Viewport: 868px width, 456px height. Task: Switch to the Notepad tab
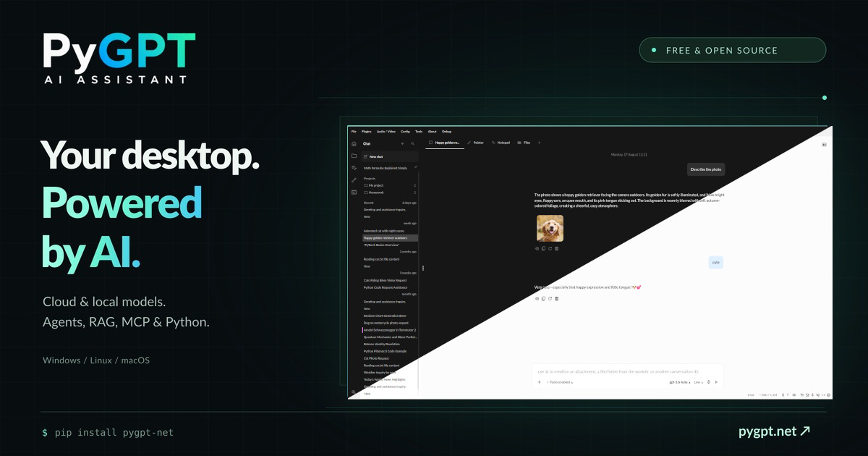pyautogui.click(x=501, y=143)
